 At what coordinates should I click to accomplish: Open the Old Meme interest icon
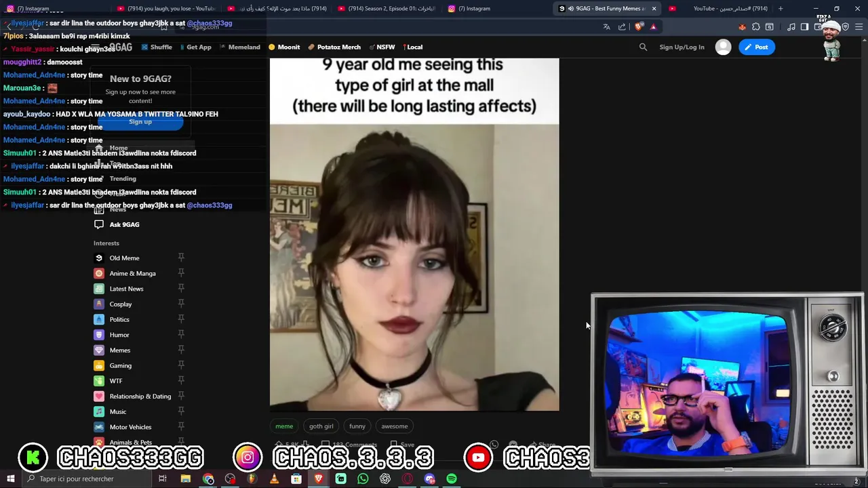coord(99,258)
